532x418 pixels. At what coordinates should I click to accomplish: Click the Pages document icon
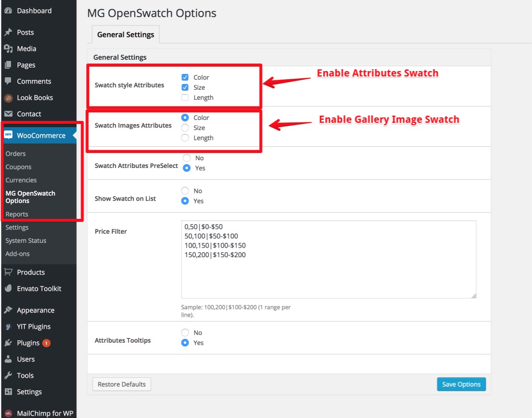[x=8, y=65]
